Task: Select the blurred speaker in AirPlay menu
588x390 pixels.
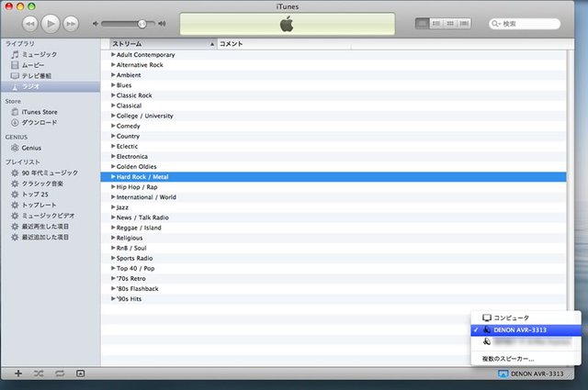Action: 526,341
